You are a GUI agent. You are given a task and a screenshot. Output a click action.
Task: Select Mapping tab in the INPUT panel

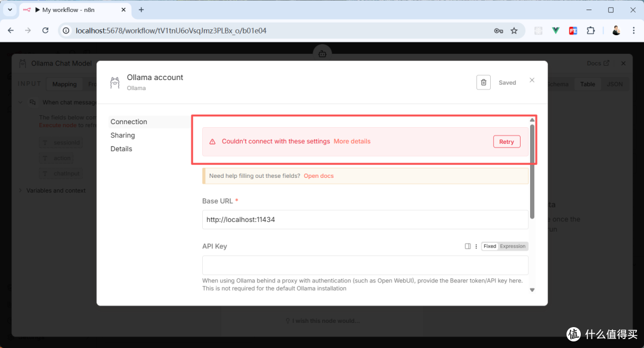click(64, 84)
